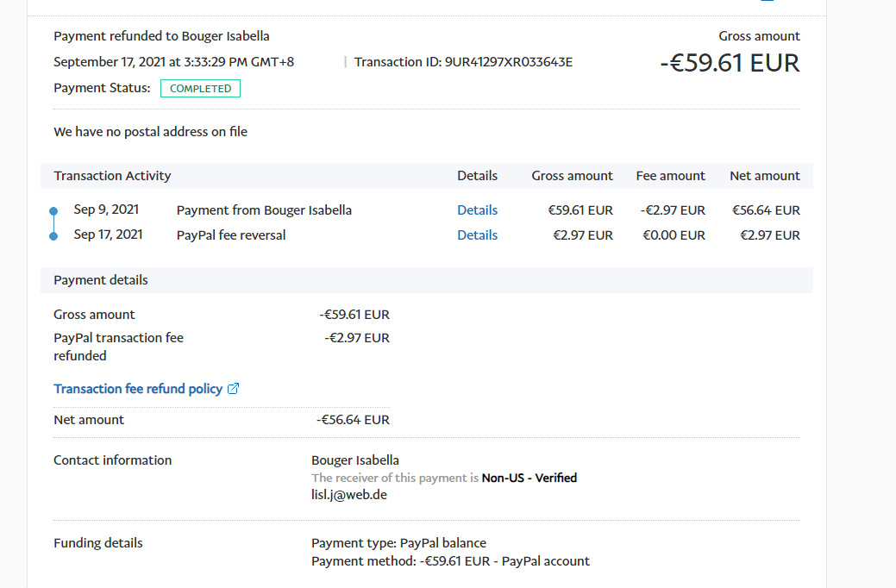
Task: Click the Transaction Activity header
Action: 112,176
